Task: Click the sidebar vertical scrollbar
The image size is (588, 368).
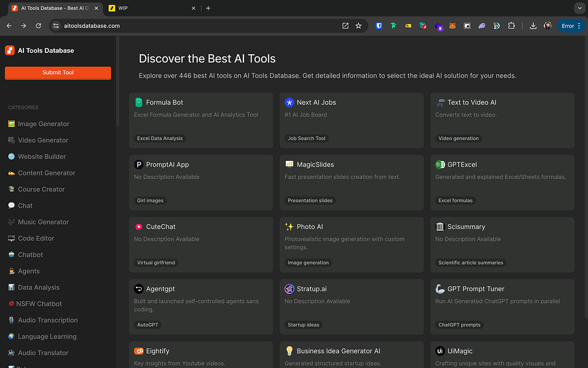Action: click(117, 82)
